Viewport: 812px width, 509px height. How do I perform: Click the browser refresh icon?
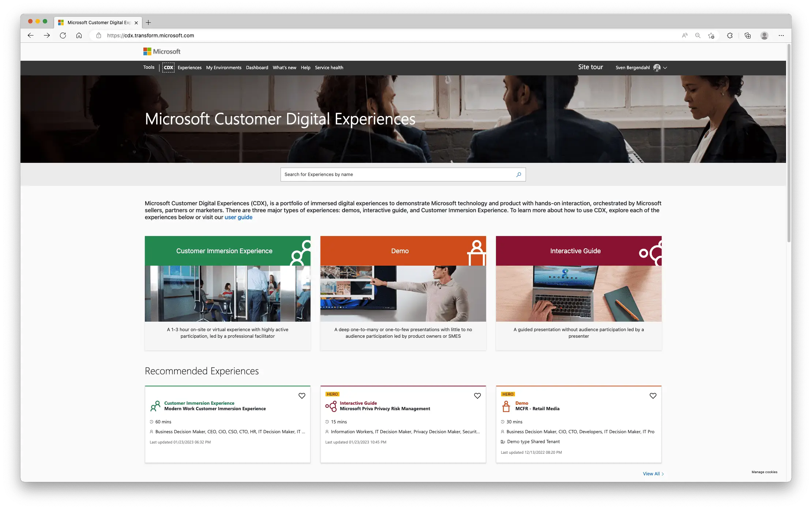point(63,35)
